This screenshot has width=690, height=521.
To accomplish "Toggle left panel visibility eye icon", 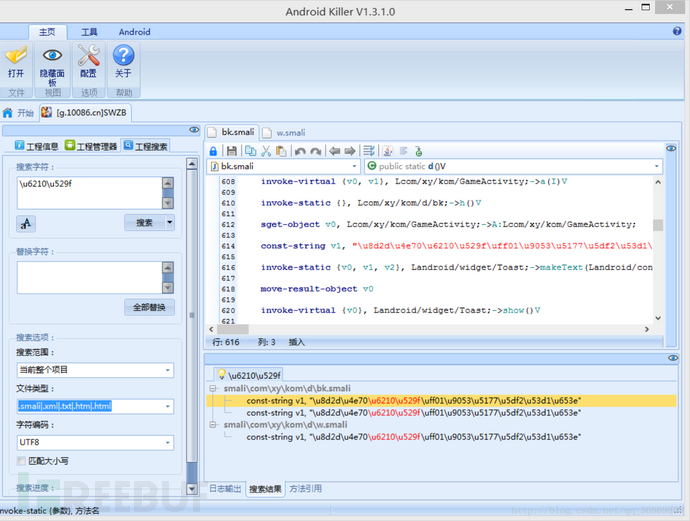I will point(194,130).
